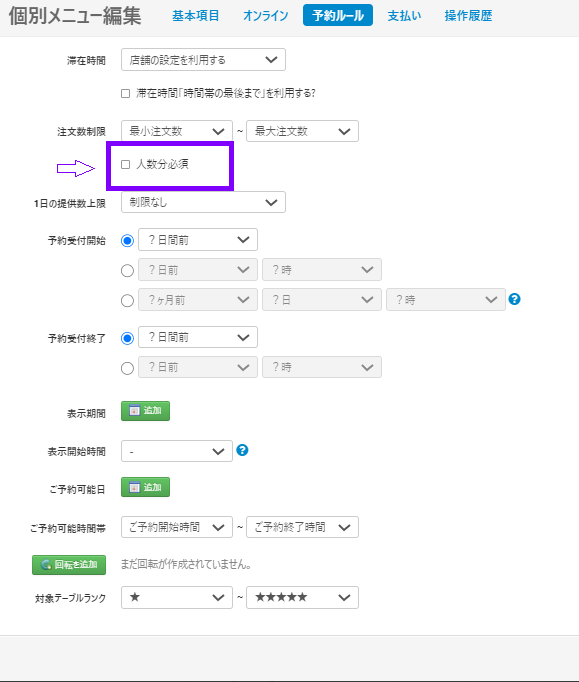Go to the 支払い tab
The height and width of the screenshot is (682, 579).
point(405,16)
